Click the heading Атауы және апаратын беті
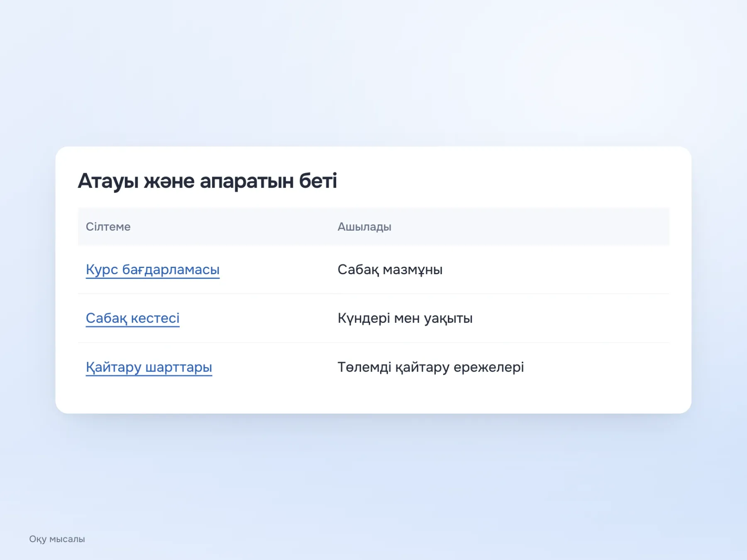747x560 pixels. 207,181
